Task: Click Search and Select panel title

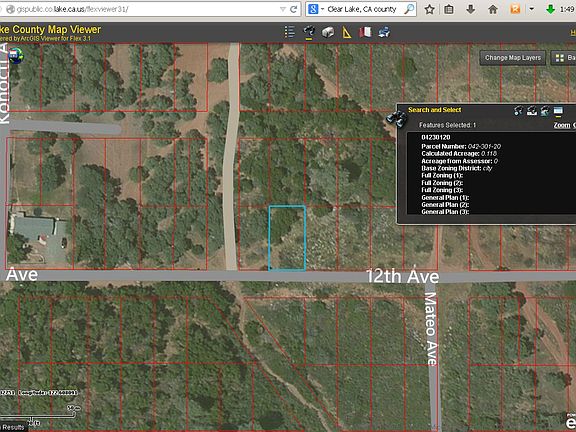Action: coord(435,110)
